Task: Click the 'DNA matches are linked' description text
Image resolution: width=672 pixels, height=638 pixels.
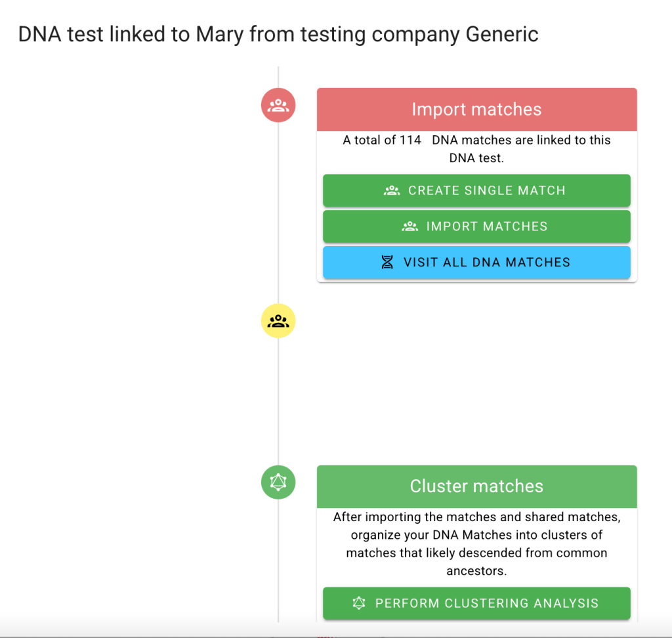Action: tap(521, 140)
